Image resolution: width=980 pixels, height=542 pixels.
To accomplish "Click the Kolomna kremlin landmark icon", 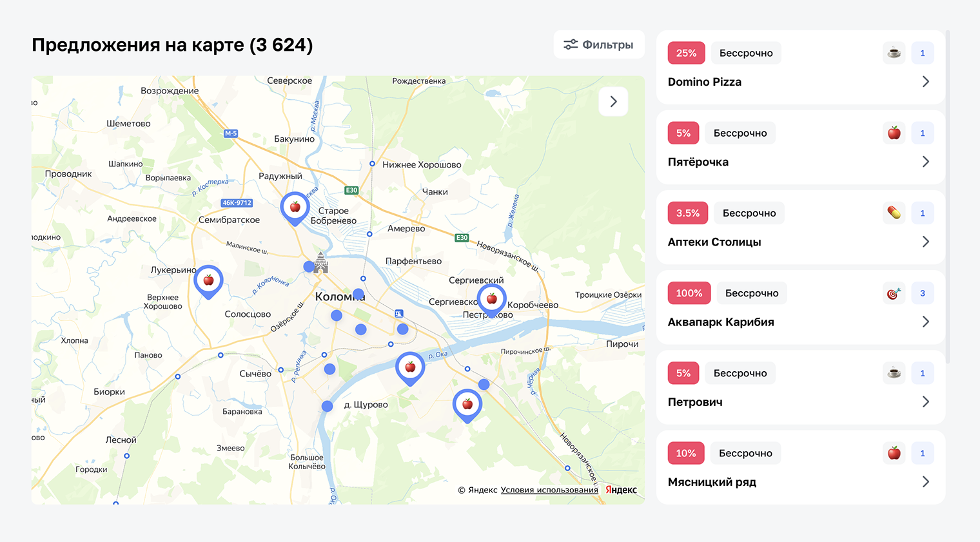I will tap(320, 263).
